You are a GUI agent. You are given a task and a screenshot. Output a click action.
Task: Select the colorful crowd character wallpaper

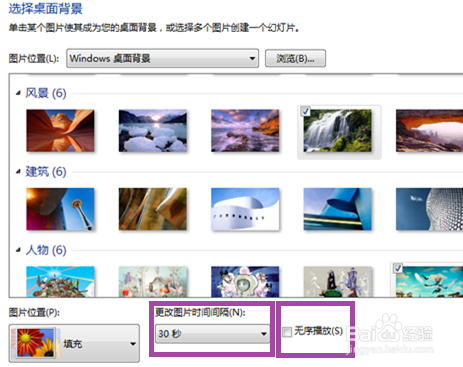coord(60,281)
